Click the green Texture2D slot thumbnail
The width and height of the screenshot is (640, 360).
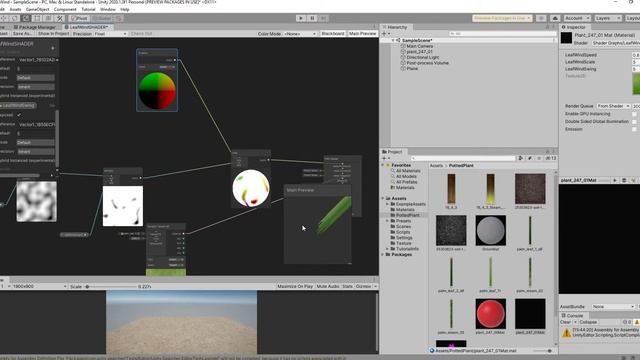pos(636,84)
